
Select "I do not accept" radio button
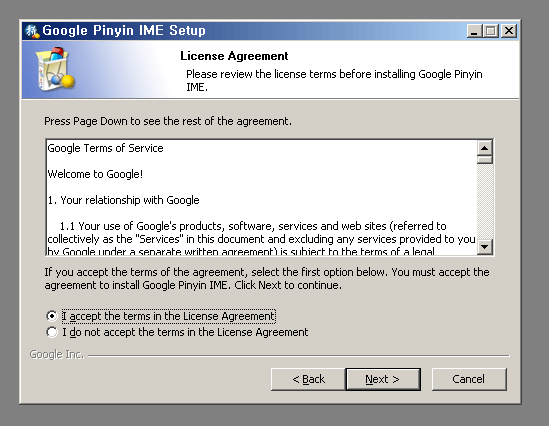(52, 332)
